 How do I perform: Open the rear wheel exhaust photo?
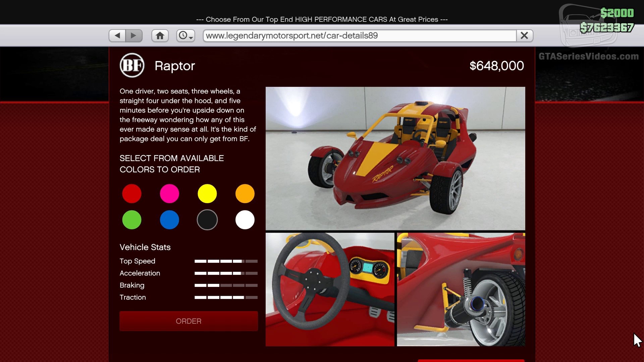pos(461,290)
